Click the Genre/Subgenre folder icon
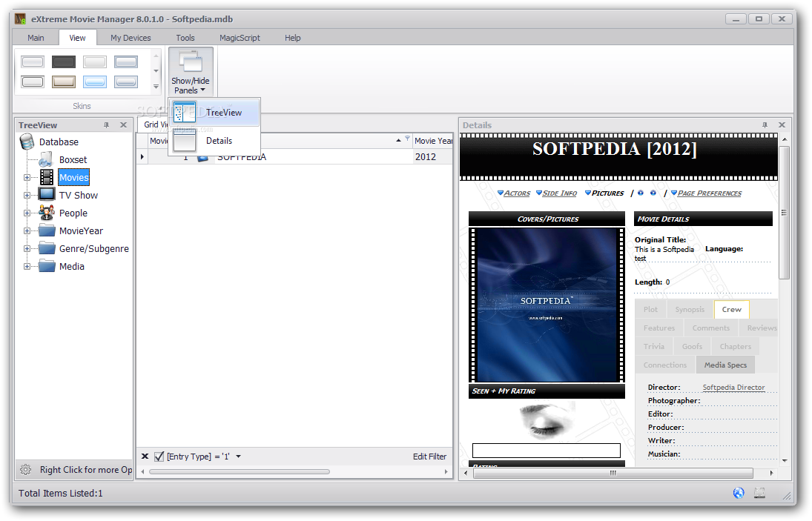The width and height of the screenshot is (812, 521). click(47, 248)
